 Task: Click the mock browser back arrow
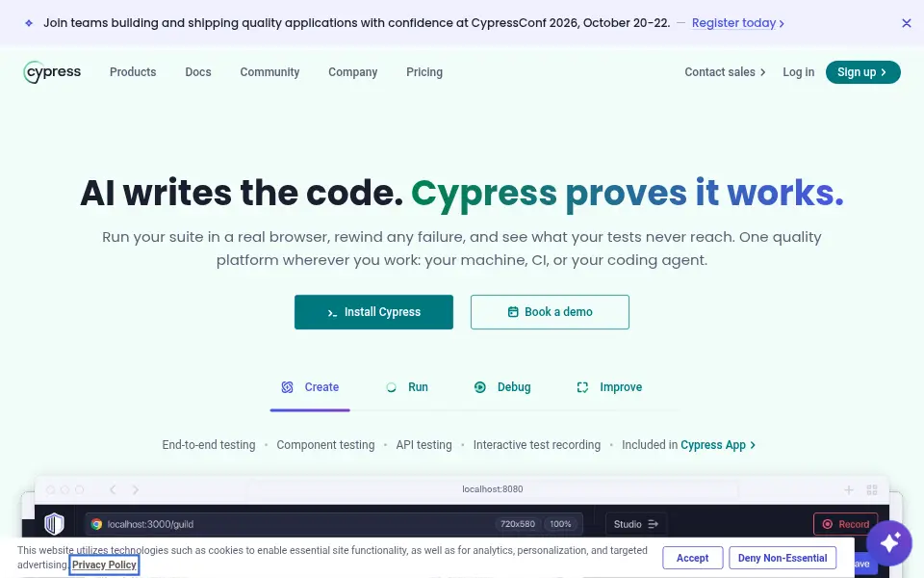(x=113, y=489)
